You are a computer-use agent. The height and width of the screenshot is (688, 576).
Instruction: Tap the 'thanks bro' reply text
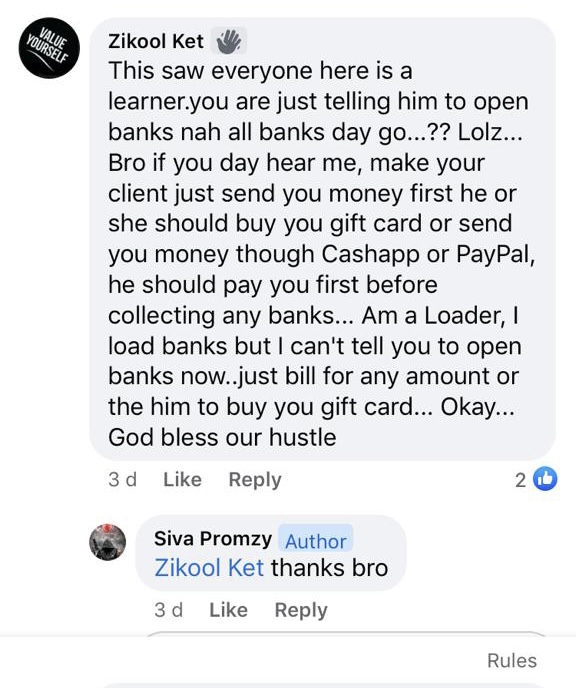(329, 568)
